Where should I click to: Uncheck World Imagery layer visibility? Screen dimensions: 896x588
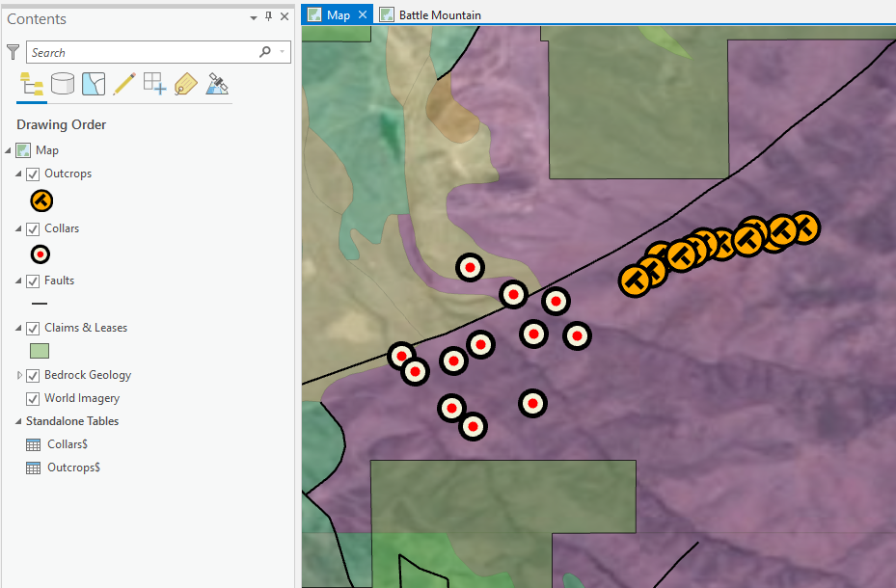click(33, 398)
